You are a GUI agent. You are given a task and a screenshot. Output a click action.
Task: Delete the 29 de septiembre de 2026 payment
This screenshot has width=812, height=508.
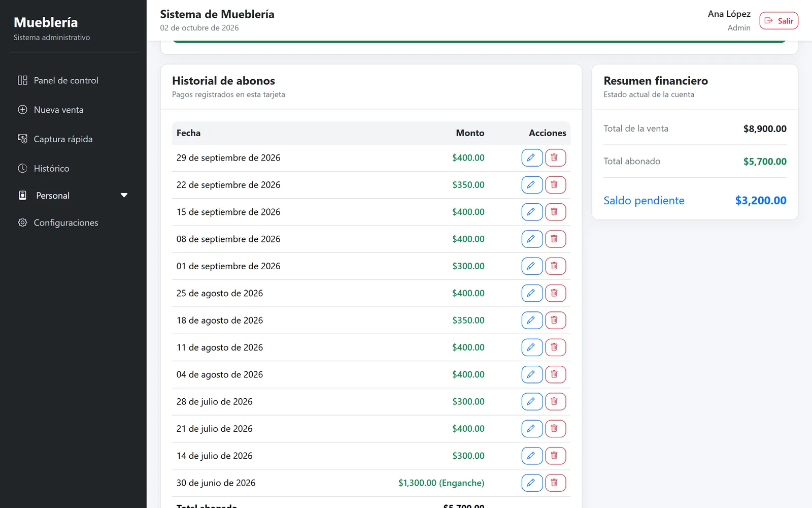[555, 158]
